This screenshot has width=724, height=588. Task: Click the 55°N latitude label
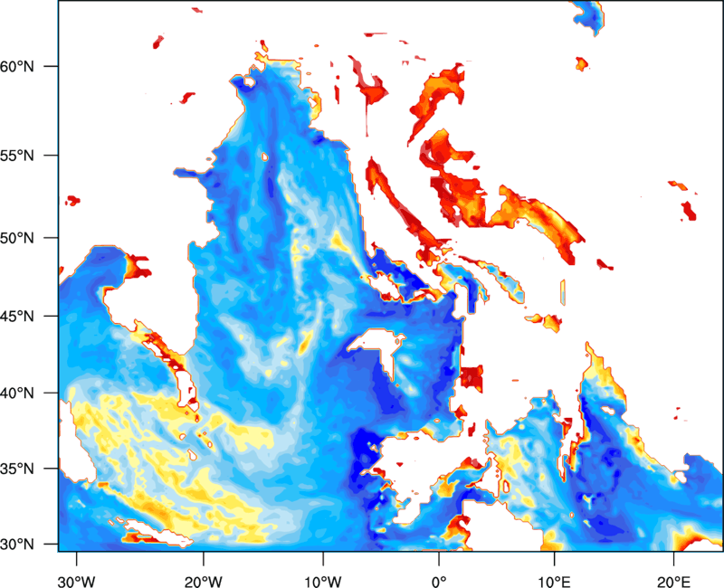point(17,156)
